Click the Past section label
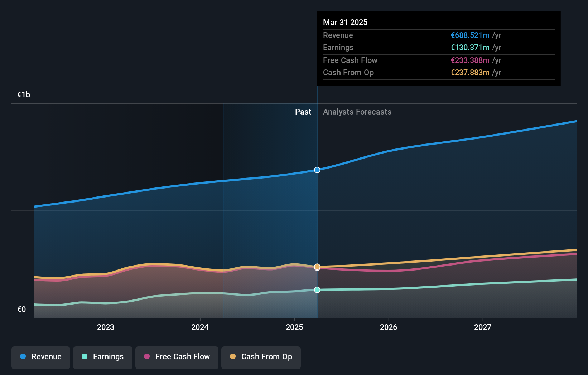The height and width of the screenshot is (375, 588). (303, 112)
